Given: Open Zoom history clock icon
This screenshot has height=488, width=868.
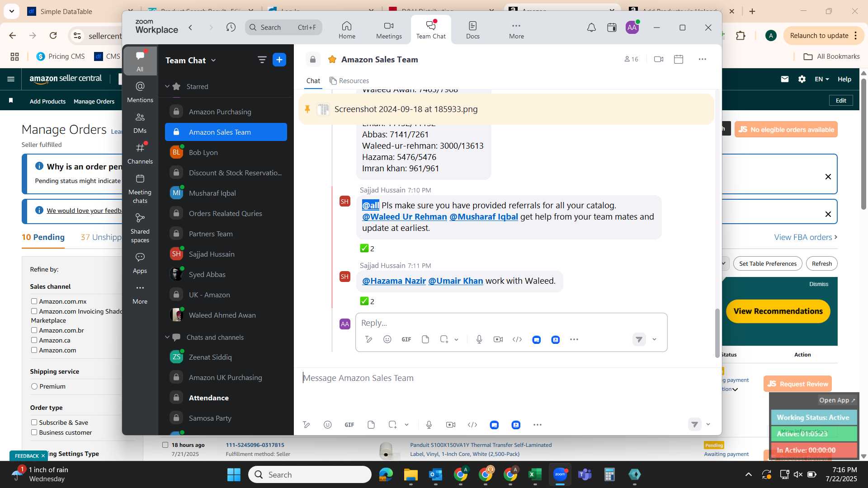Looking at the screenshot, I should pyautogui.click(x=231, y=28).
